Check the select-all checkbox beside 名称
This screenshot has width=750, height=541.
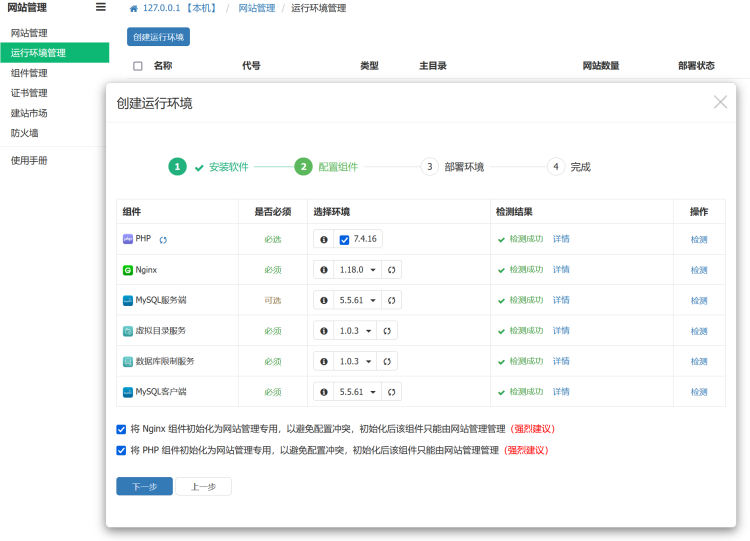(138, 66)
